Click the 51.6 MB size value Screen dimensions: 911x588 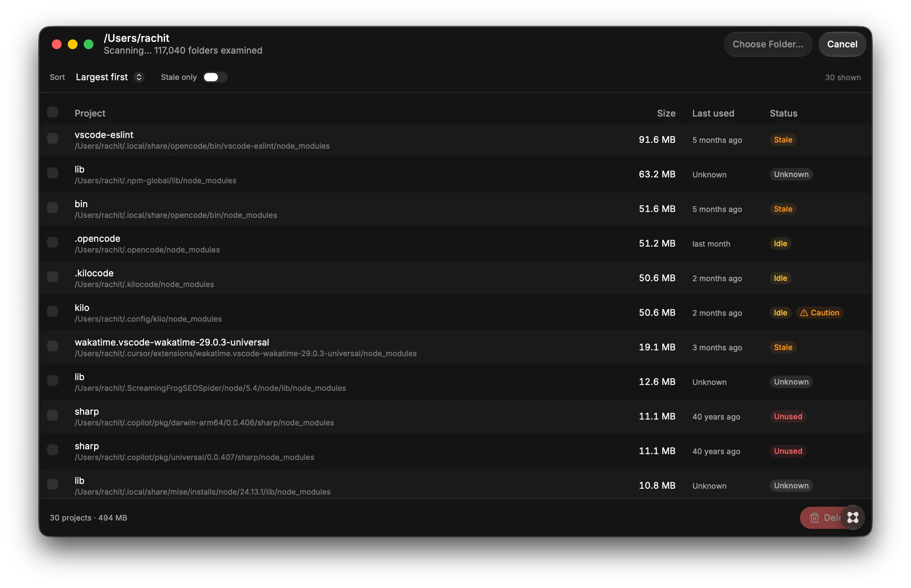(657, 209)
